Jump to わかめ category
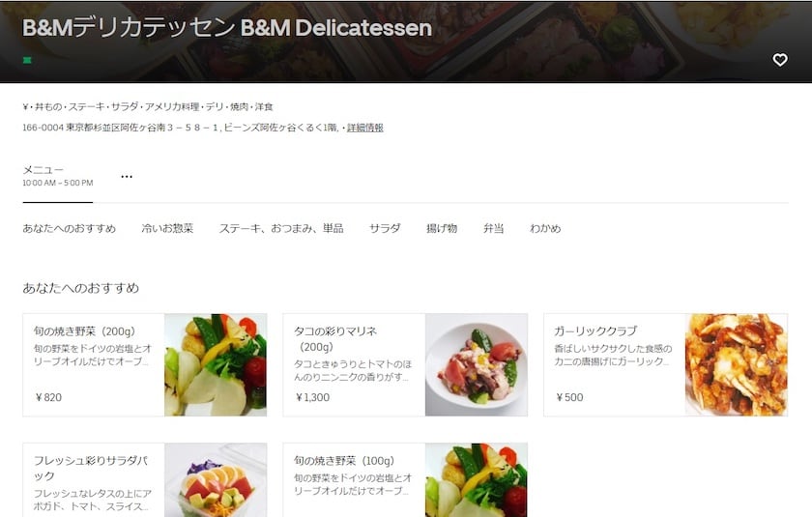The height and width of the screenshot is (517, 812). [545, 228]
